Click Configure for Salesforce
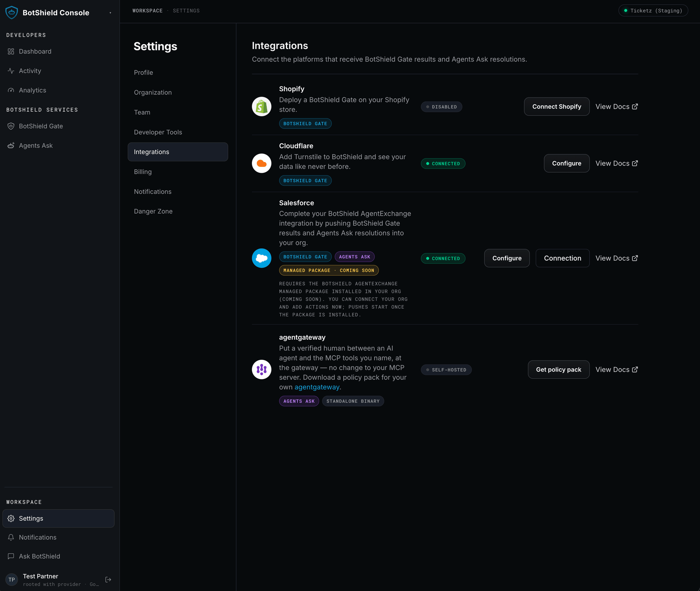 point(507,258)
